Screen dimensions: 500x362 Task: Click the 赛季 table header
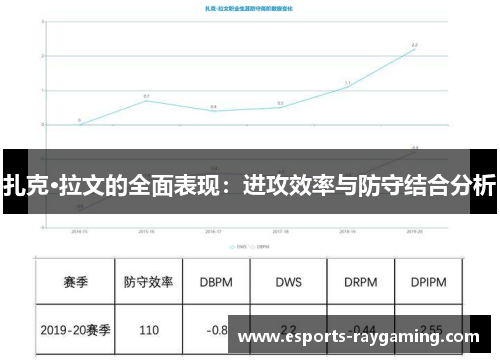(75, 282)
